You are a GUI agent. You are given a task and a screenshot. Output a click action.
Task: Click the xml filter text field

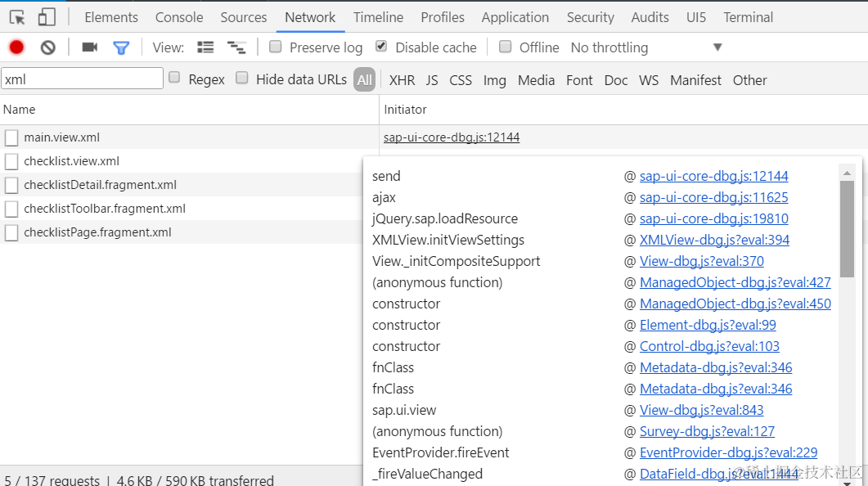(x=82, y=79)
